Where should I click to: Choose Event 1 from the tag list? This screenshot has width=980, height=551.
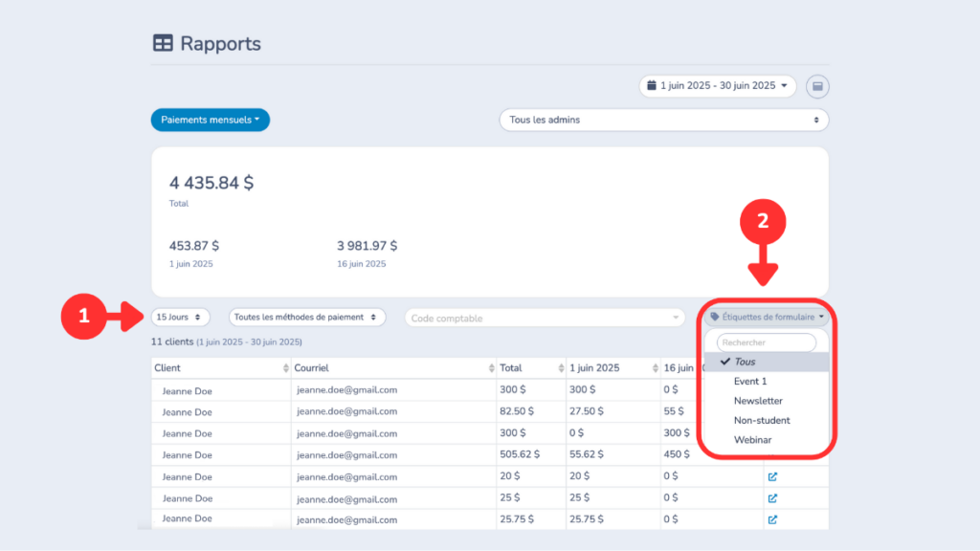pos(750,382)
